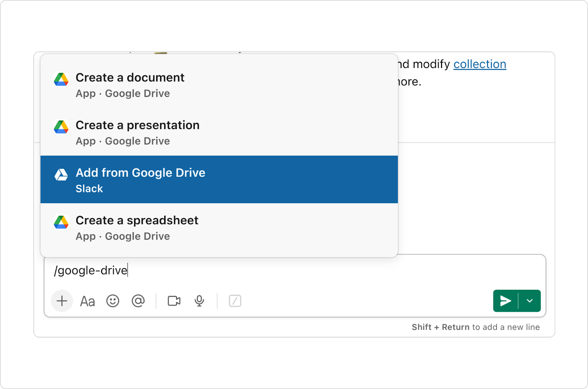This screenshot has width=588, height=389.
Task: Click into the /google-drive message field
Action: tap(295, 270)
